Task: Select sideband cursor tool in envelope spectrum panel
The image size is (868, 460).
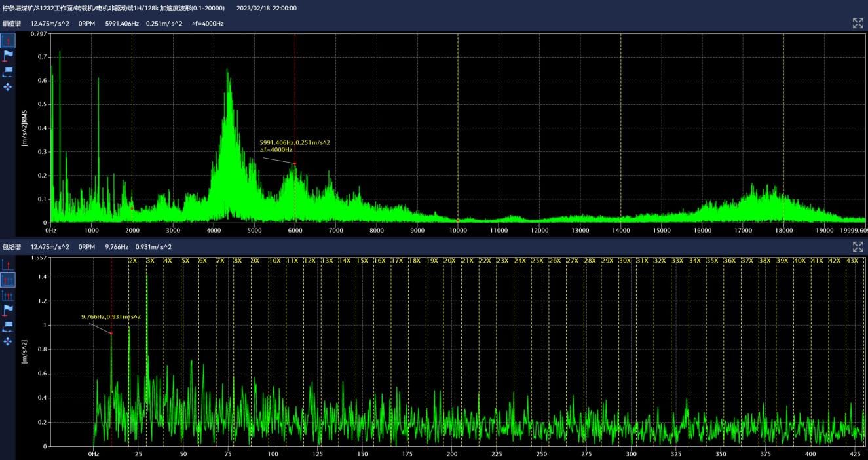Action: pyautogui.click(x=8, y=295)
